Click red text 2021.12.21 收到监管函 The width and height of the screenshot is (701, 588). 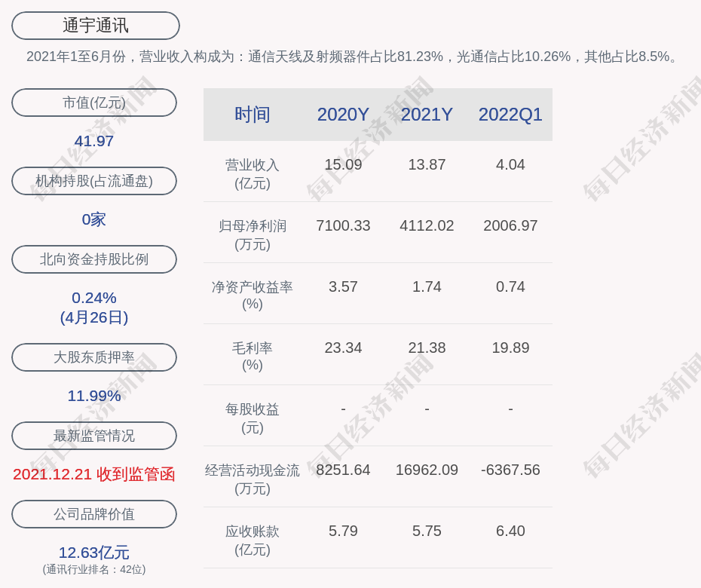pyautogui.click(x=94, y=474)
